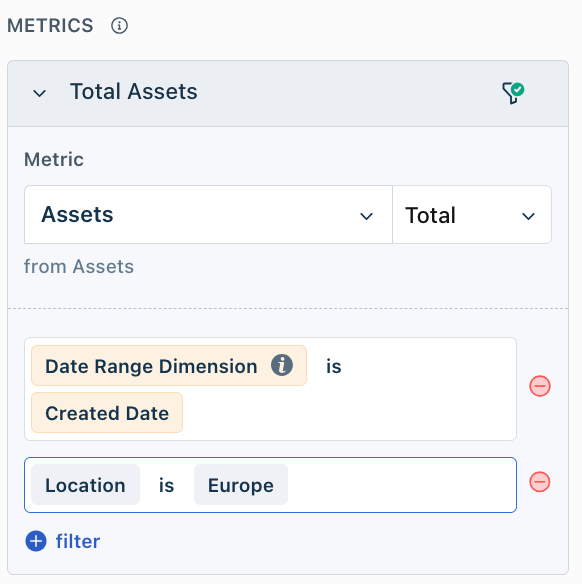Select the Europe value chip
Image resolution: width=582 pixels, height=584 pixels.
pyautogui.click(x=241, y=485)
